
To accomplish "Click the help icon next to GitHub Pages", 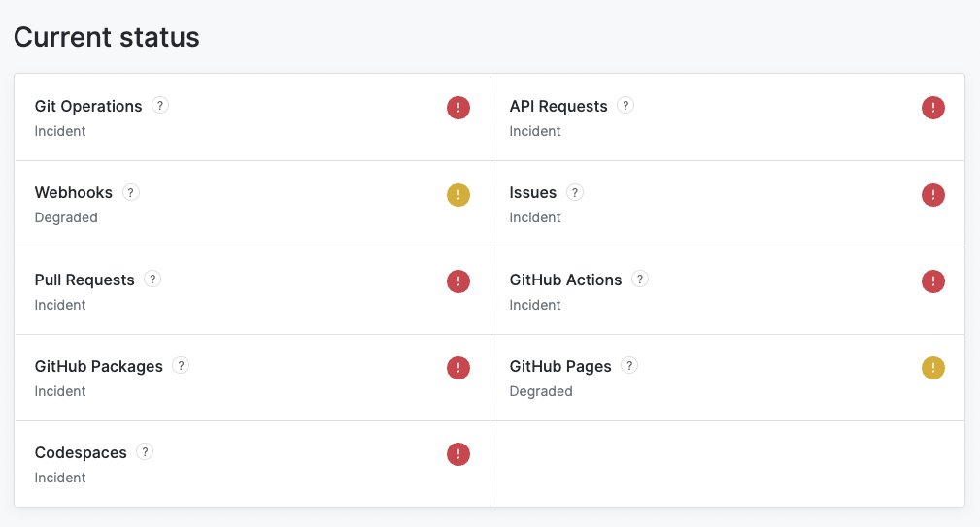I will [x=629, y=365].
